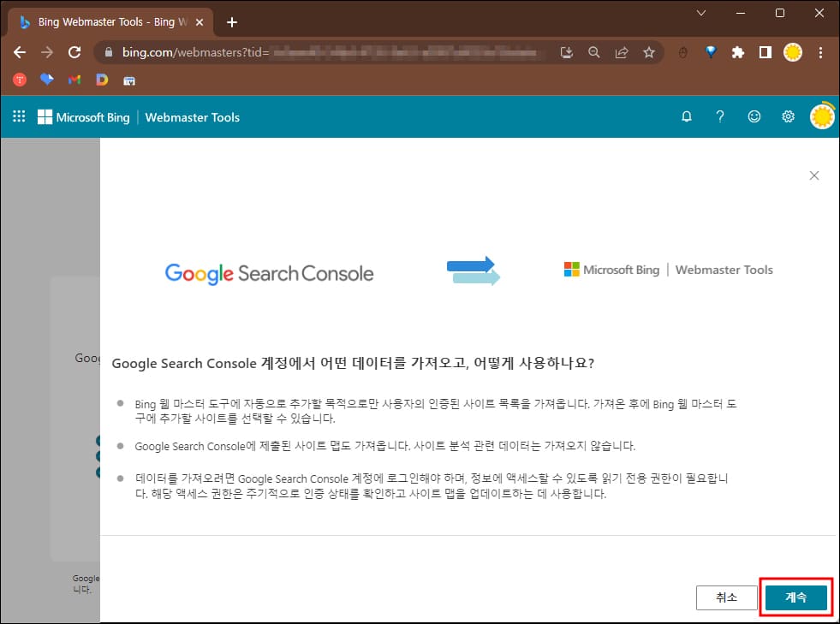Click the site lock icon in address bar
The image size is (840, 624).
pos(109,52)
